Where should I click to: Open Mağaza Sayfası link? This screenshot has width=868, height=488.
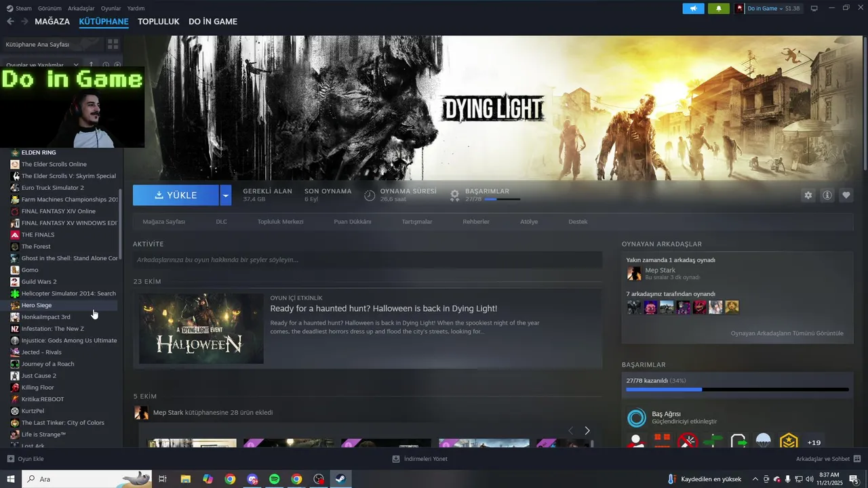pyautogui.click(x=163, y=222)
